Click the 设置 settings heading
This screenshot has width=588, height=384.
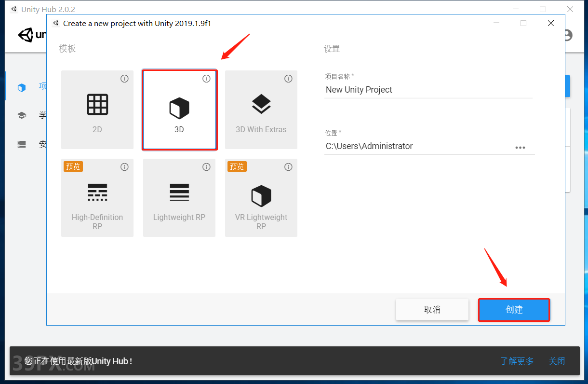(x=332, y=49)
